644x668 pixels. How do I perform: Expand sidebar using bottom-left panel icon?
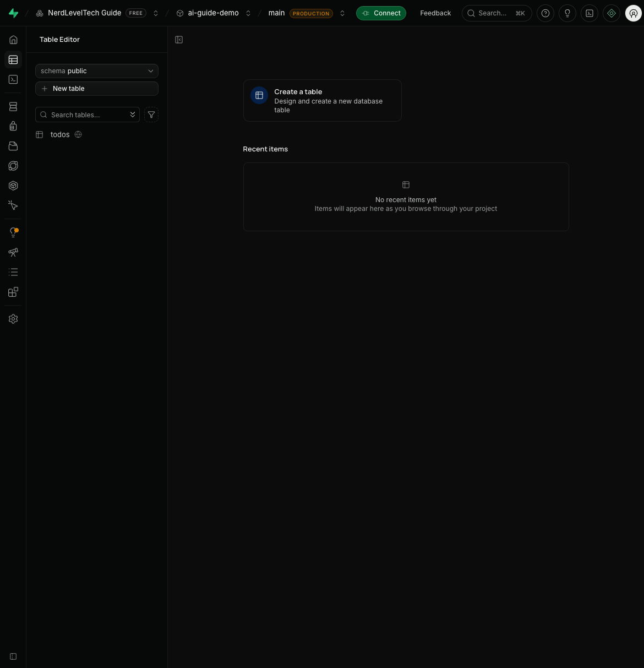(x=13, y=656)
